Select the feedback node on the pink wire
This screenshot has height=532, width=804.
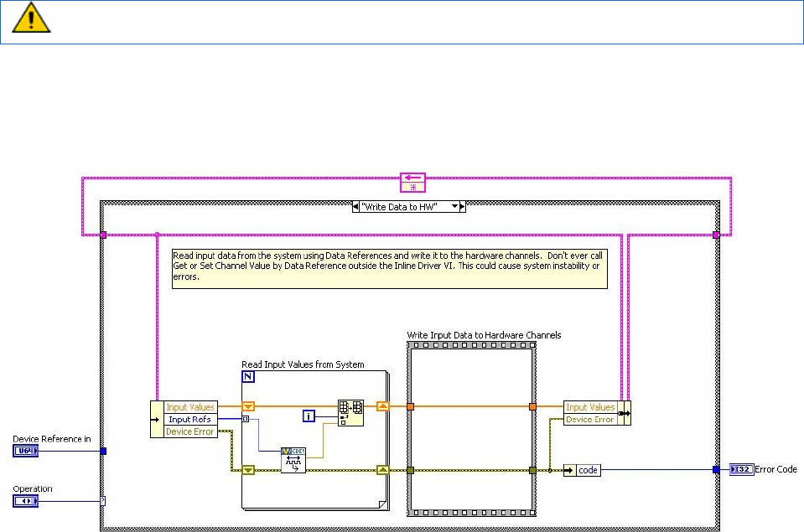[412, 183]
